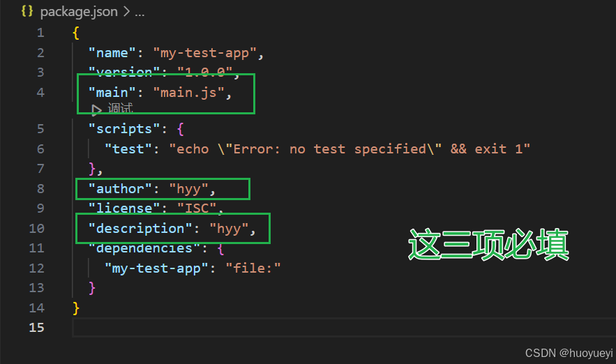
Task: Click the "main.js" value
Action: [188, 93]
